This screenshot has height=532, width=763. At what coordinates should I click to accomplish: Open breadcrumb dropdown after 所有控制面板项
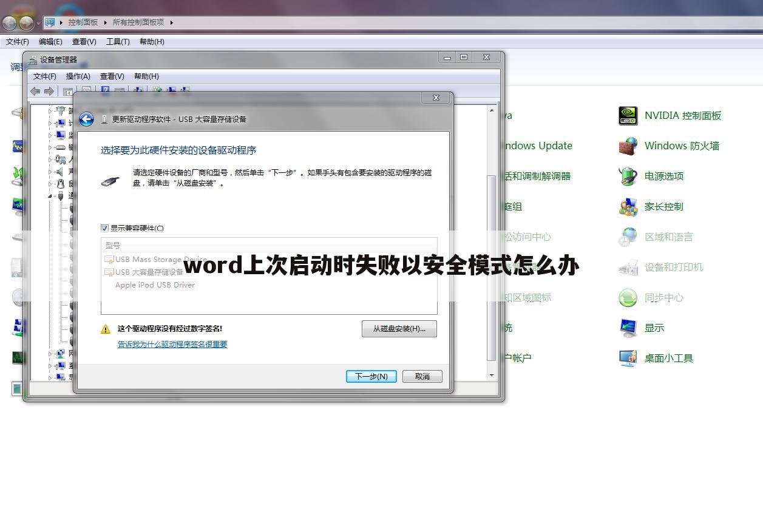tap(171, 22)
